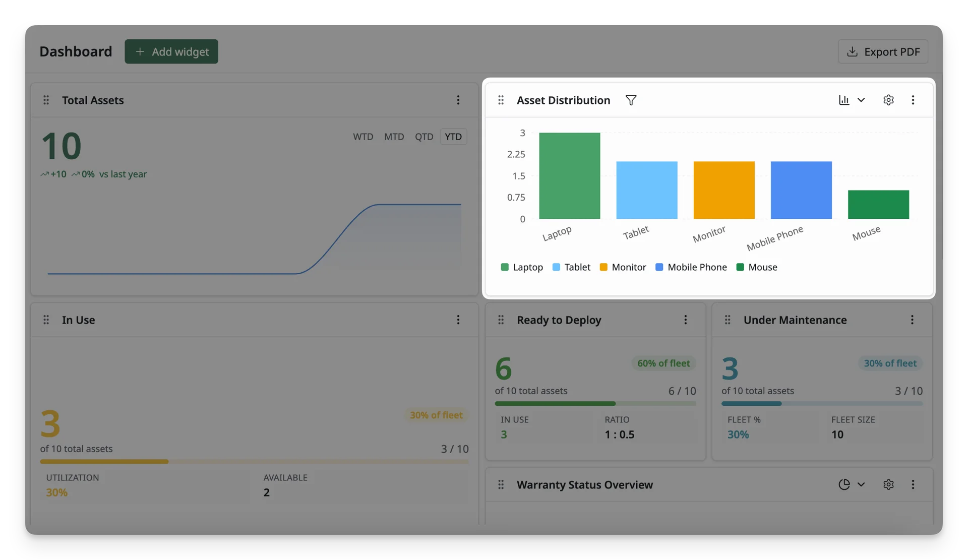
Task: Open Ready to Deploy options menu
Action: coord(685,320)
